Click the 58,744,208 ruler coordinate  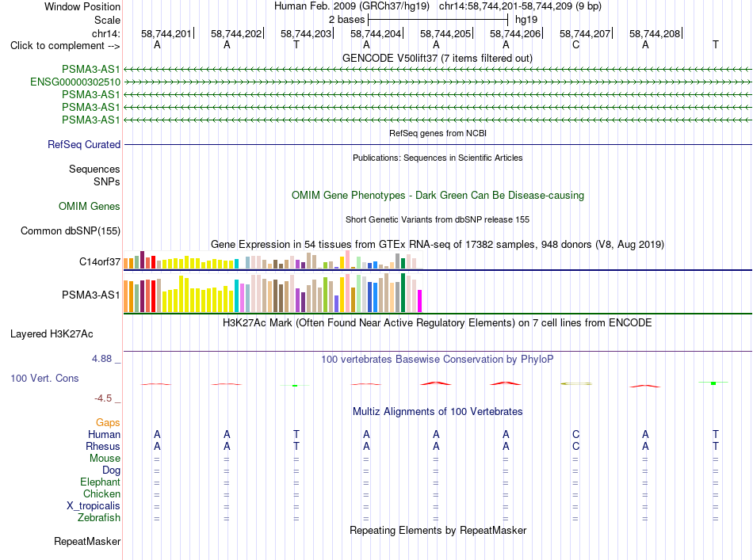pyautogui.click(x=655, y=33)
